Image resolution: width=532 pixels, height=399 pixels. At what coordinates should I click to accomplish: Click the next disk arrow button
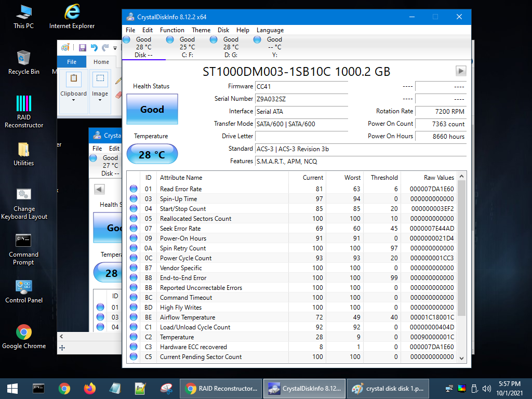pyautogui.click(x=461, y=71)
